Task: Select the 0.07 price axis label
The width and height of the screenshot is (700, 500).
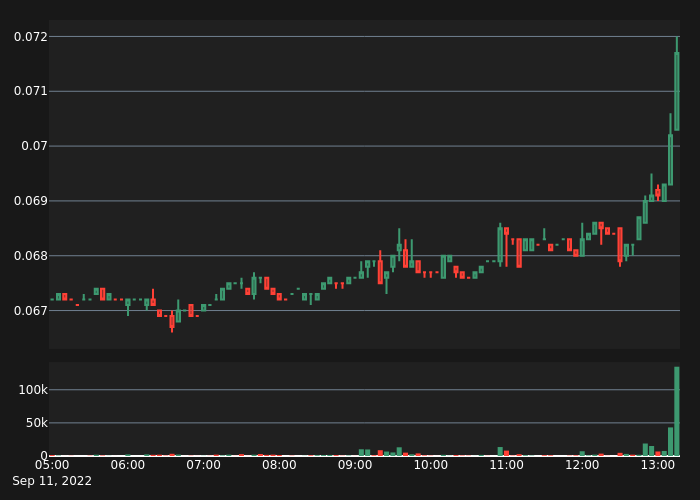Action: click(x=34, y=146)
